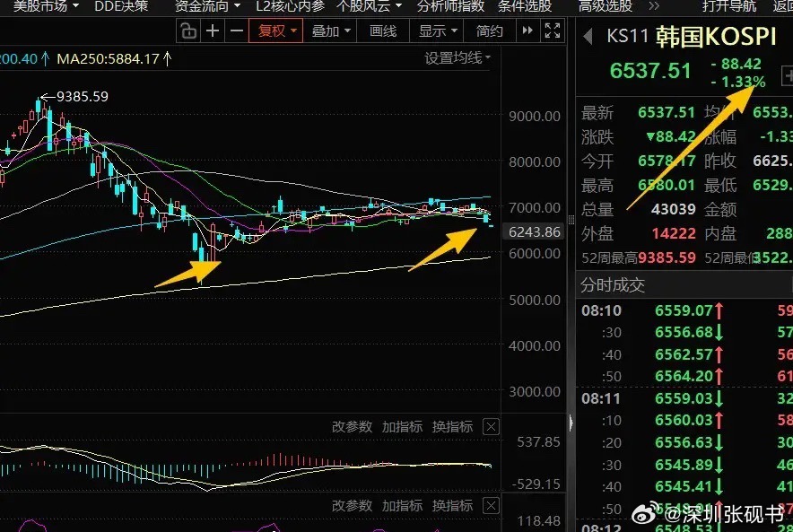Click 加指标 on bottom indicator panel
Screen dimensions: 793x532
pyautogui.click(x=402, y=506)
